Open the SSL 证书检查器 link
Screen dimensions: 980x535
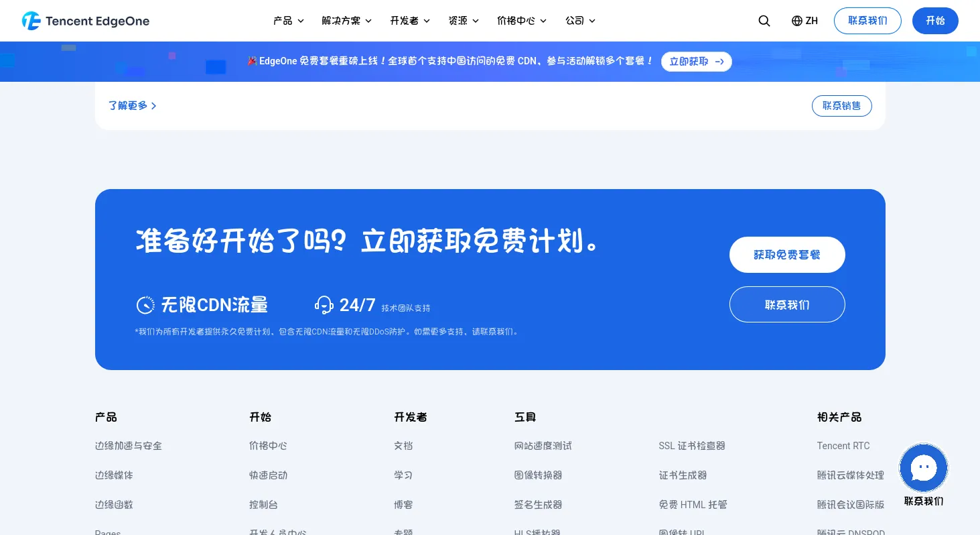pos(692,446)
